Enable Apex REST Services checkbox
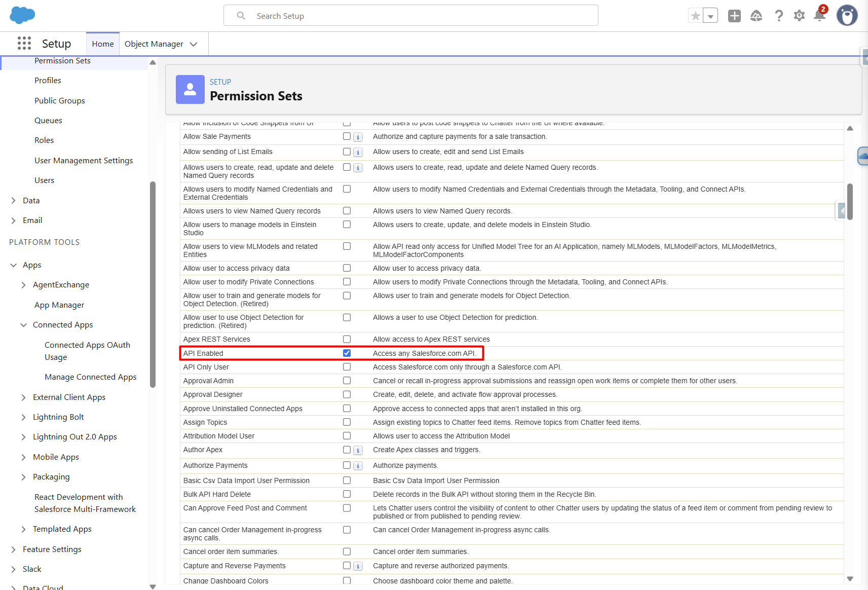The image size is (868, 590). tap(347, 339)
